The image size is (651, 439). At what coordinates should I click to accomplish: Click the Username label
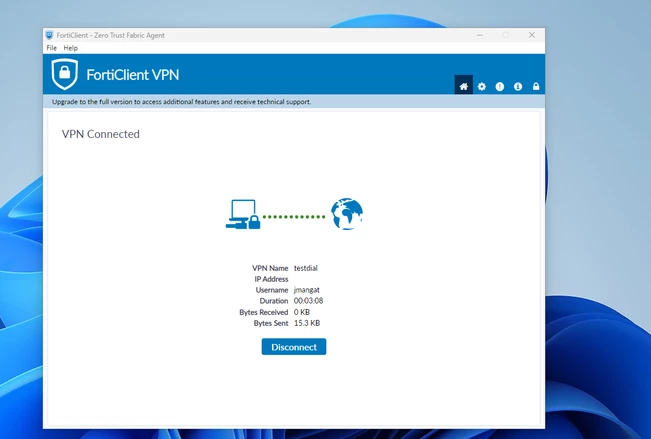pyautogui.click(x=272, y=290)
